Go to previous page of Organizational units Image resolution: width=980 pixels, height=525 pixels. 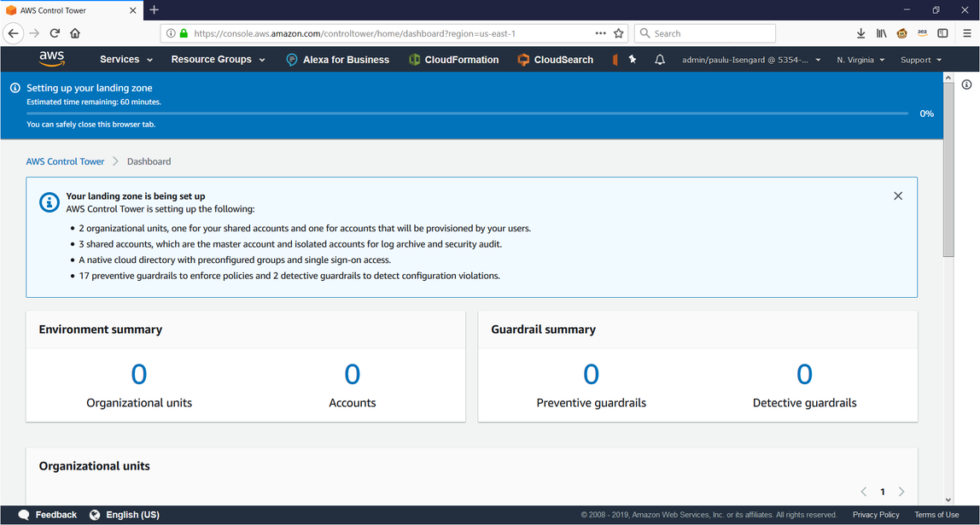[864, 492]
